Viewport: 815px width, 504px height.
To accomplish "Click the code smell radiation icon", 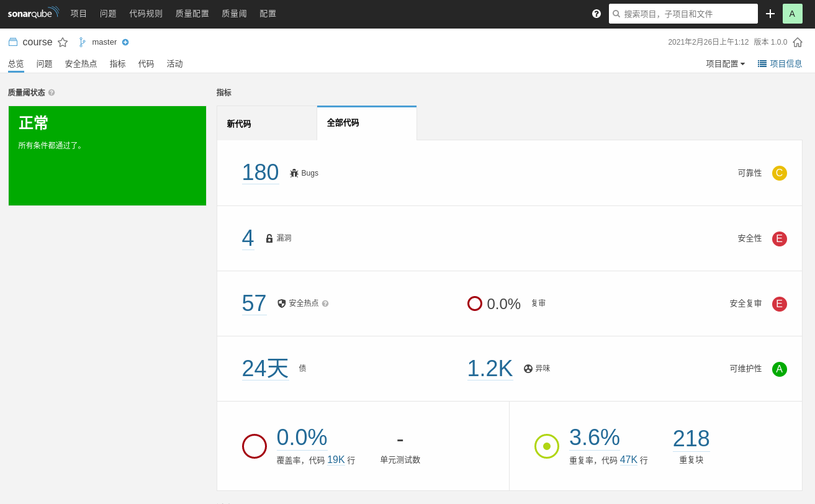I will [x=528, y=369].
